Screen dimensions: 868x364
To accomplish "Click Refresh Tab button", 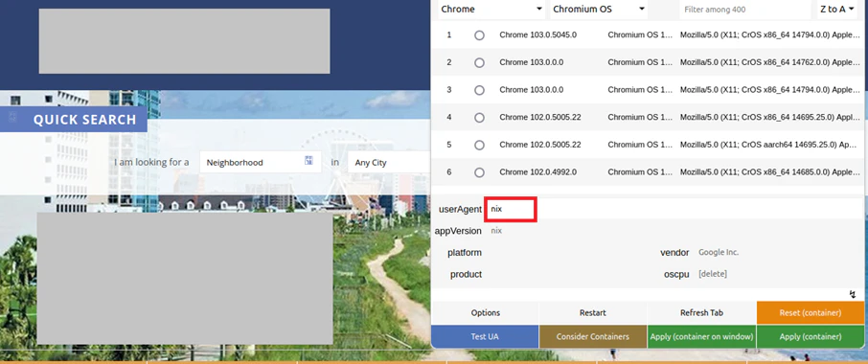I will click(701, 313).
